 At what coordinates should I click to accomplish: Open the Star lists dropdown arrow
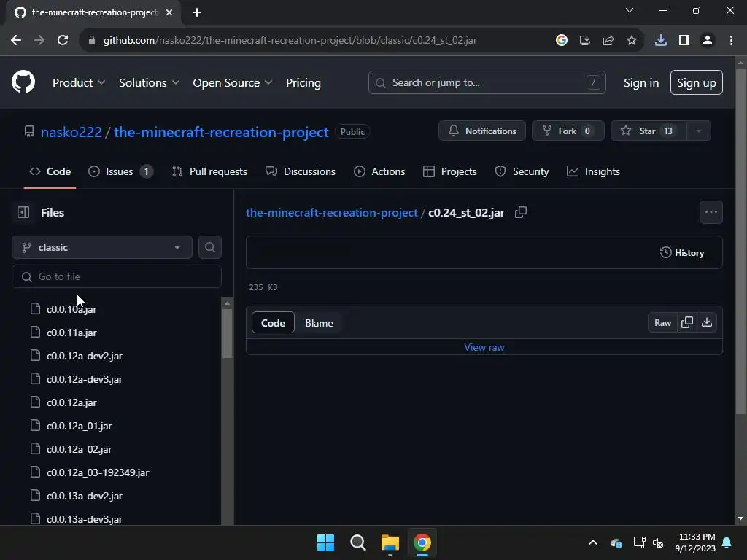(699, 131)
